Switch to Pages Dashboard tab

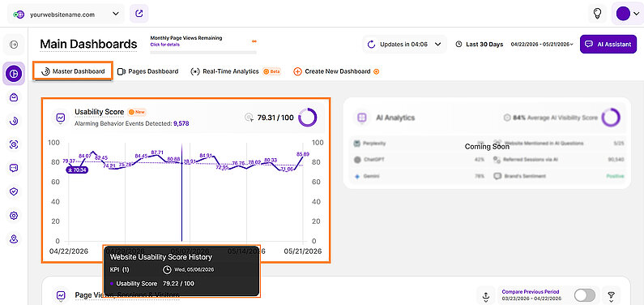pyautogui.click(x=148, y=71)
